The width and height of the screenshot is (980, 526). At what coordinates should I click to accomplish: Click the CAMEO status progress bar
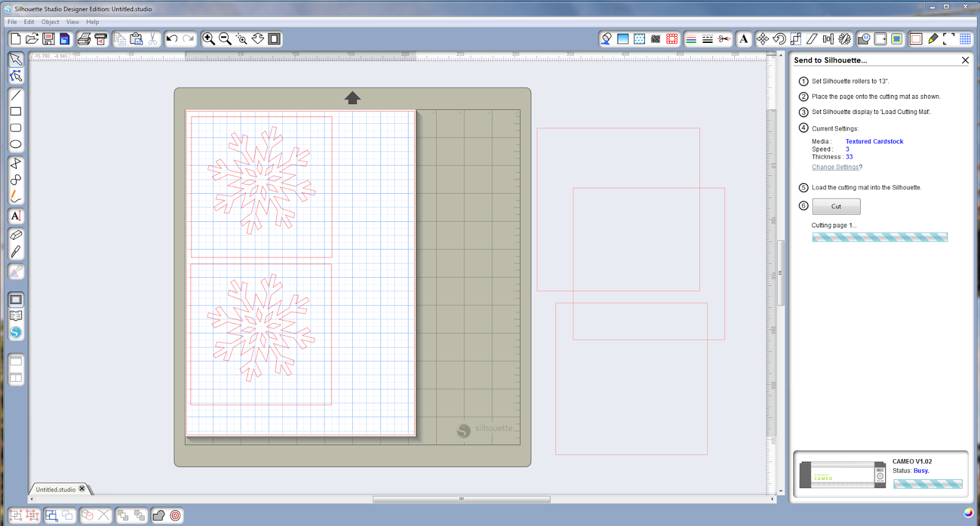928,484
